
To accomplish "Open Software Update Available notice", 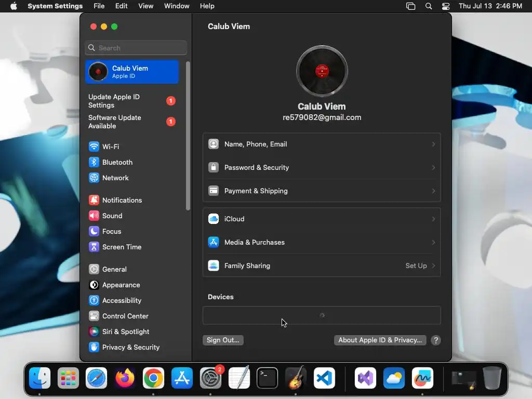I will [132, 122].
